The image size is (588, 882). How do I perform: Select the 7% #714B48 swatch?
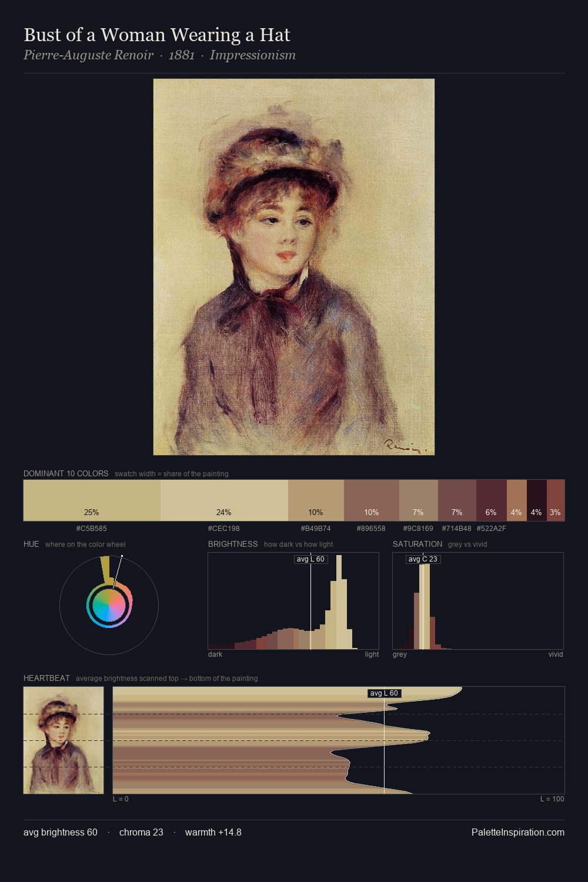(x=457, y=500)
